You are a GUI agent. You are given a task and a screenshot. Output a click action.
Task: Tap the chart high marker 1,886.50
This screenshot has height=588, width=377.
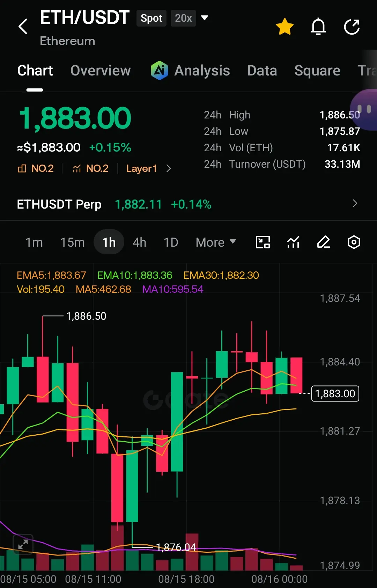point(86,316)
